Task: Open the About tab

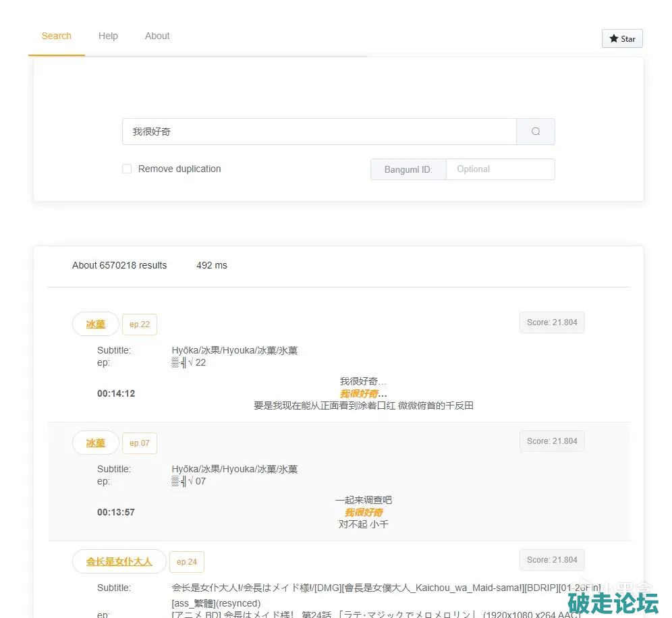Action: (157, 36)
